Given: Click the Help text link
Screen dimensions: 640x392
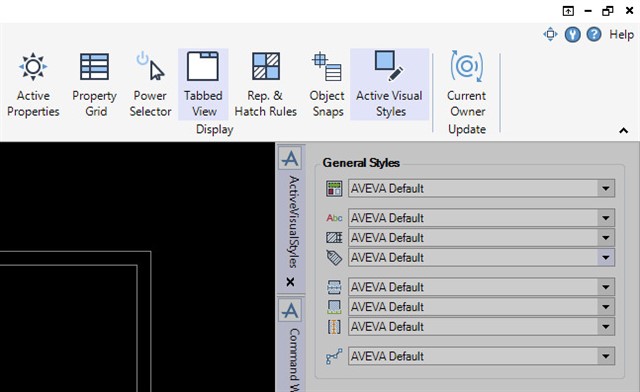Looking at the screenshot, I should [621, 35].
